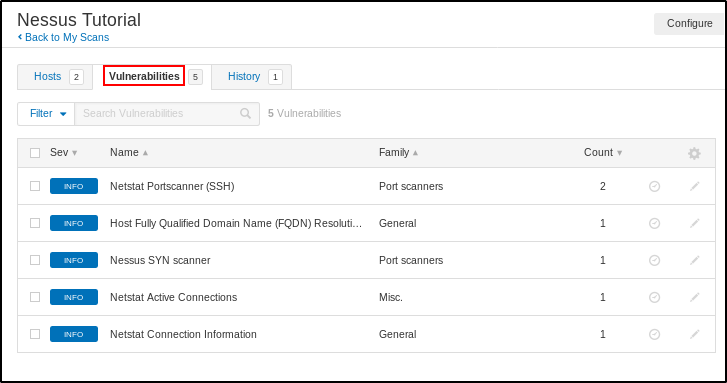
Task: Check the Netstat Connection Information row checkbox
Action: pyautogui.click(x=35, y=334)
